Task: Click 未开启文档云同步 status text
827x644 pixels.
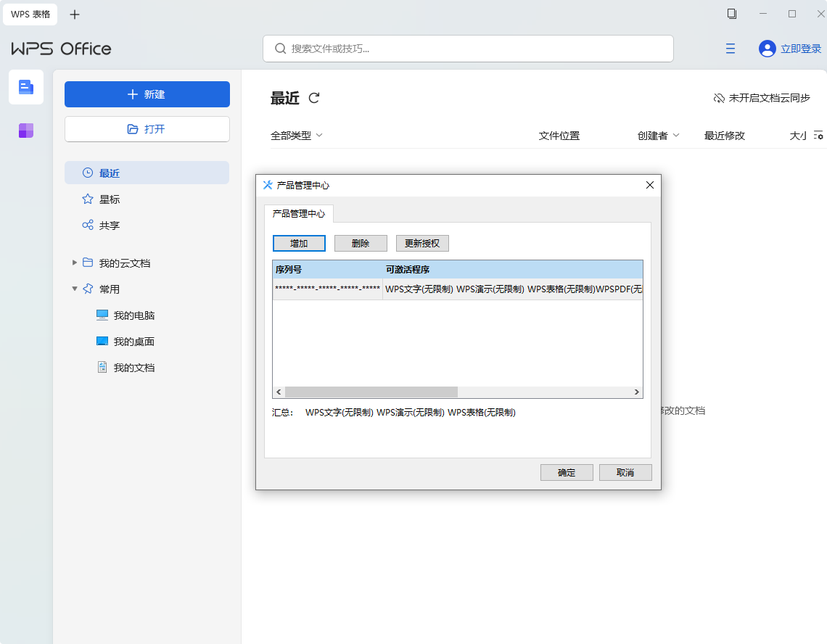Action: 769,98
